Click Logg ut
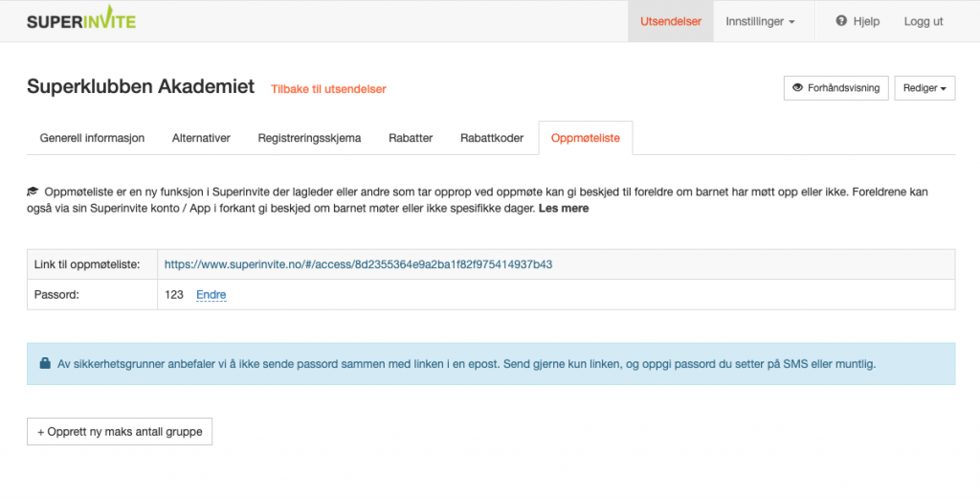Image resolution: width=980 pixels, height=500 pixels. click(x=924, y=21)
